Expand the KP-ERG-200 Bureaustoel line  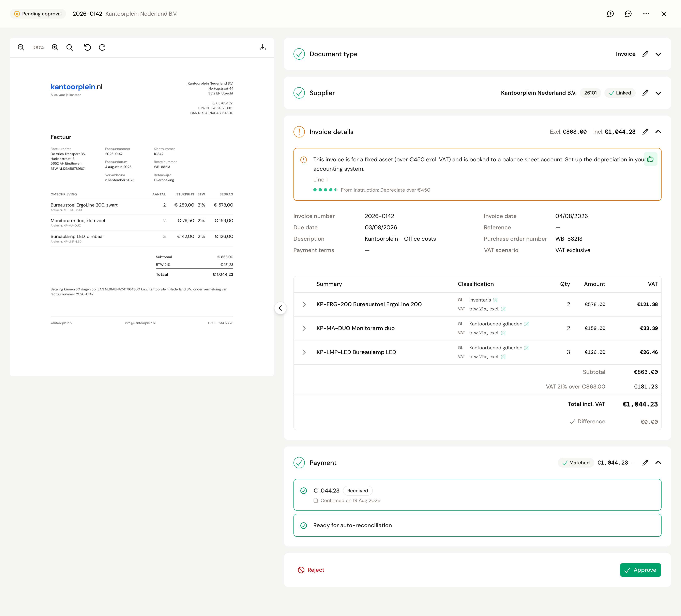pos(304,305)
